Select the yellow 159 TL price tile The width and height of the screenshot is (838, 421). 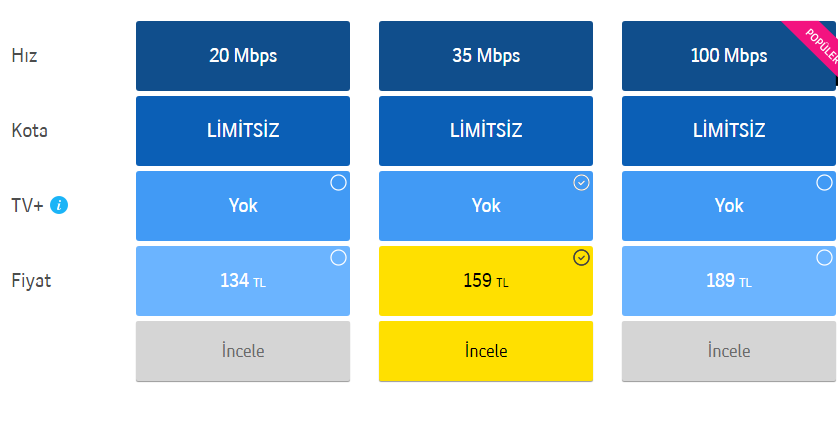pyautogui.click(x=486, y=281)
